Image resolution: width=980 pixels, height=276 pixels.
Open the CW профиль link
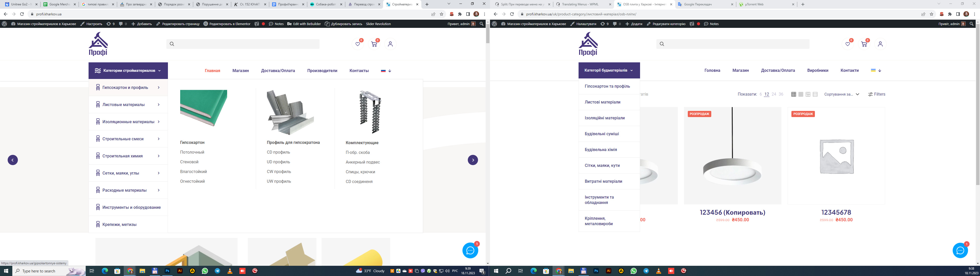point(279,171)
